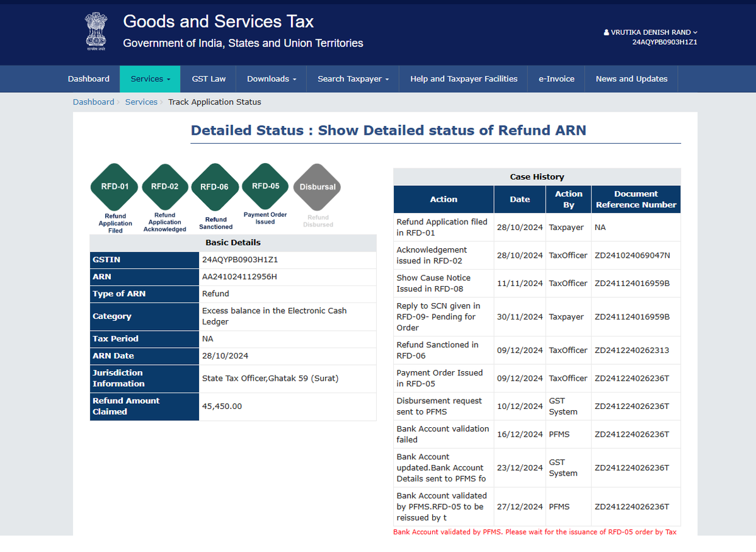Open the user profile dropdown VRUTIKA DENISH RAND

point(650,32)
